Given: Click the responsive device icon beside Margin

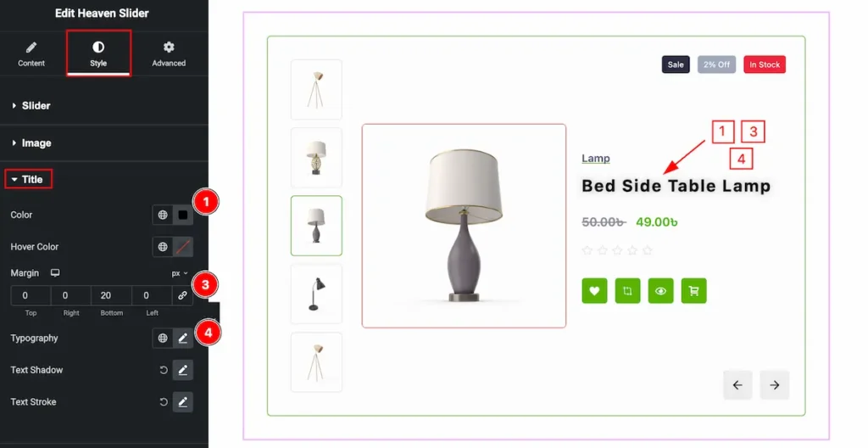Looking at the screenshot, I should coord(55,273).
